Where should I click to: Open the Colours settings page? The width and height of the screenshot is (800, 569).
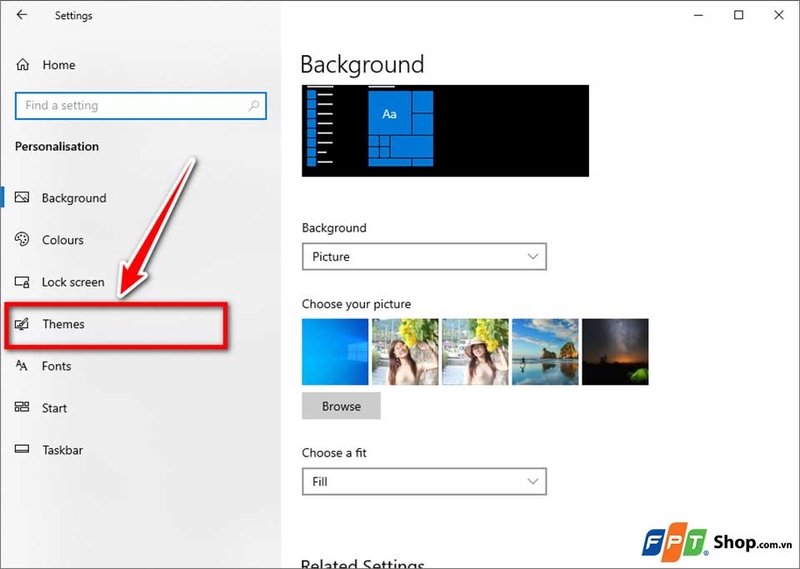tap(63, 240)
